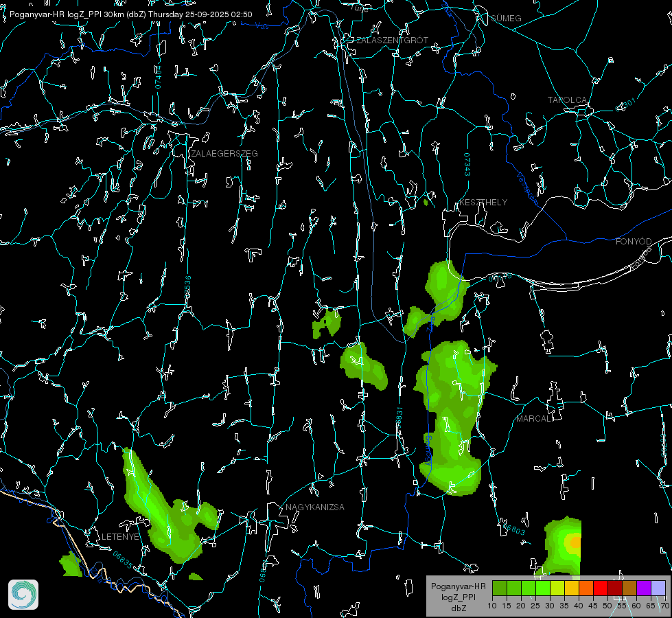This screenshot has height=618, width=672.
Task: Pick the bright red 45 dBZ swatch
Action: pyautogui.click(x=601, y=588)
